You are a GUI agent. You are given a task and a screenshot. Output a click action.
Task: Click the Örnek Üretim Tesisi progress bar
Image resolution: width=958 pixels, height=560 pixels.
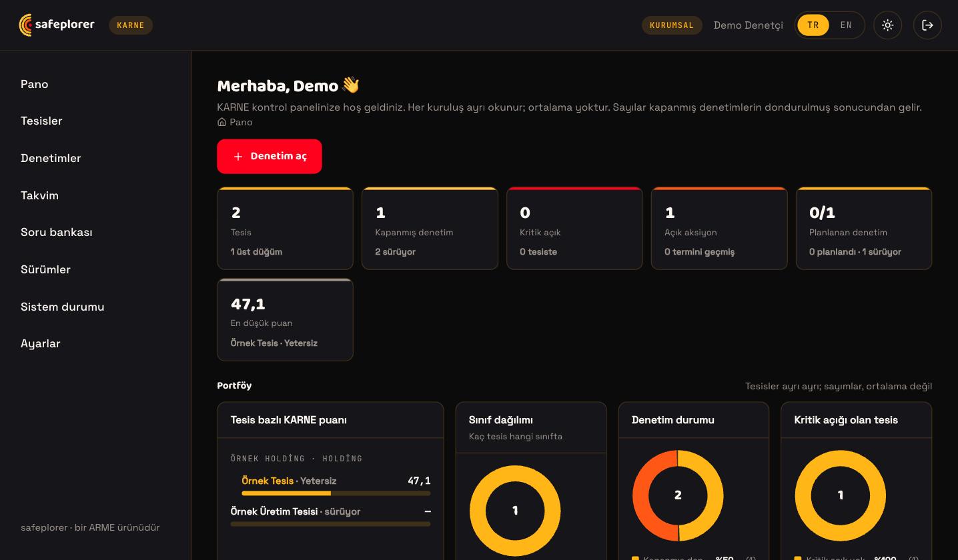coord(330,524)
